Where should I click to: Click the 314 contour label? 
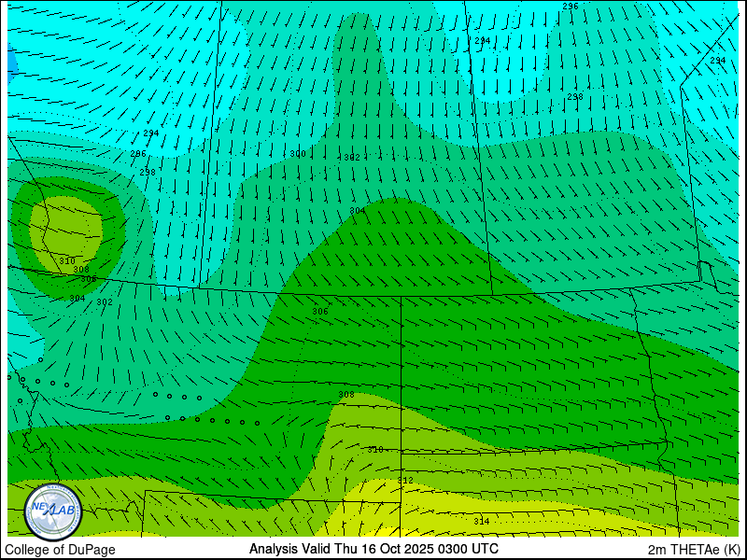click(x=481, y=522)
